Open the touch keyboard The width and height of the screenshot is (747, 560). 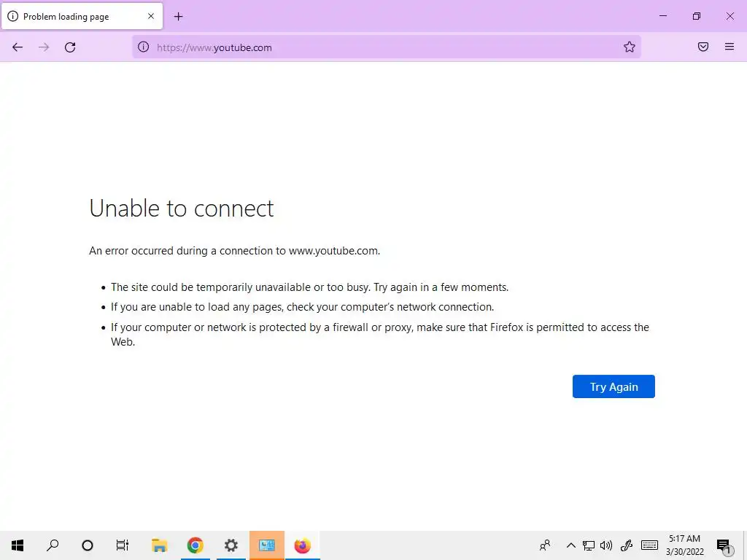pos(649,545)
